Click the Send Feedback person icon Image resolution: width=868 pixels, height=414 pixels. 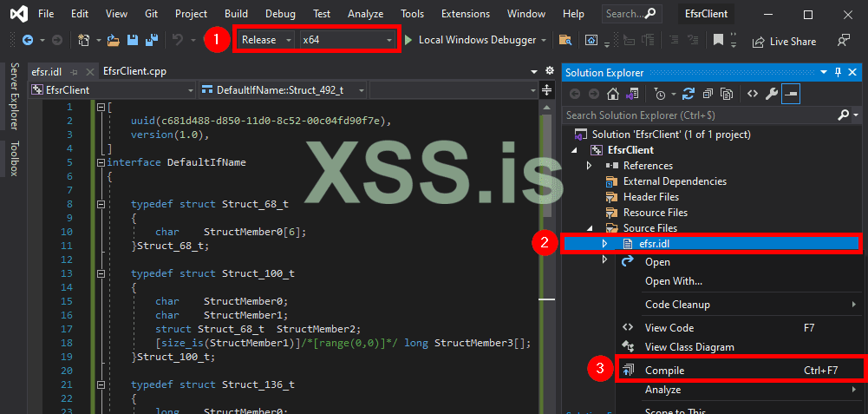[x=843, y=41]
